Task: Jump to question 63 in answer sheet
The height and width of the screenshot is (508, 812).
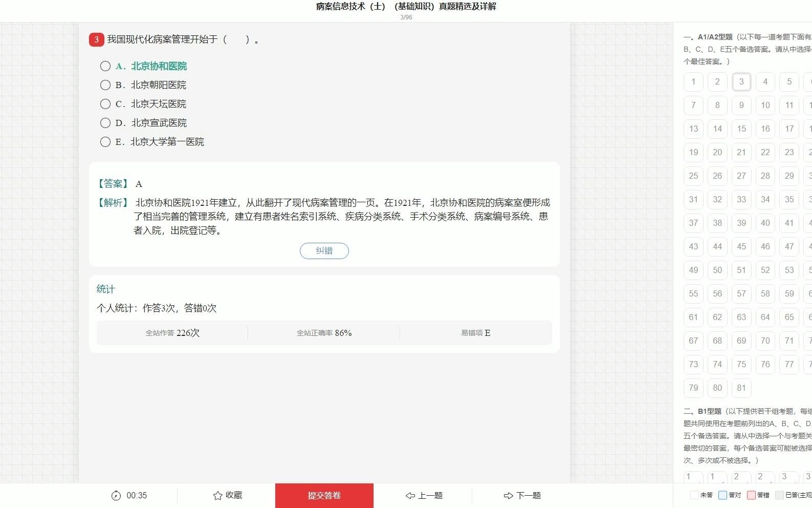Action: pos(741,317)
